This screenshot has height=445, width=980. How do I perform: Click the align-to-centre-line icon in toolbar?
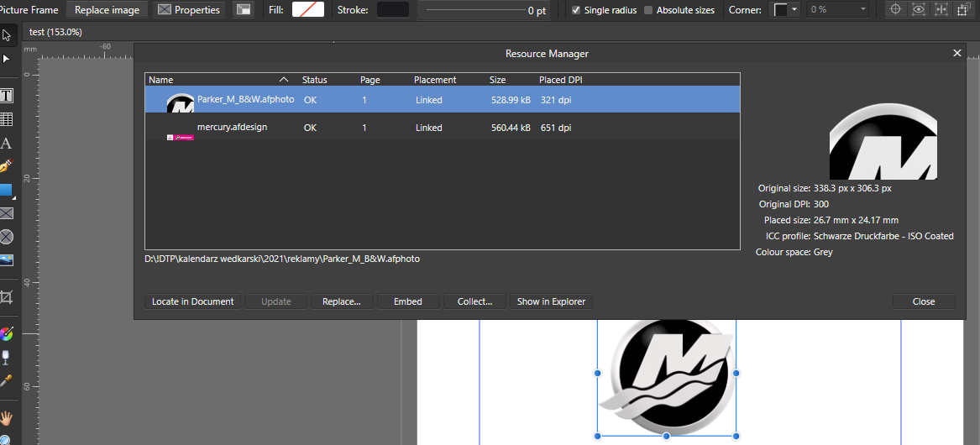tap(940, 10)
